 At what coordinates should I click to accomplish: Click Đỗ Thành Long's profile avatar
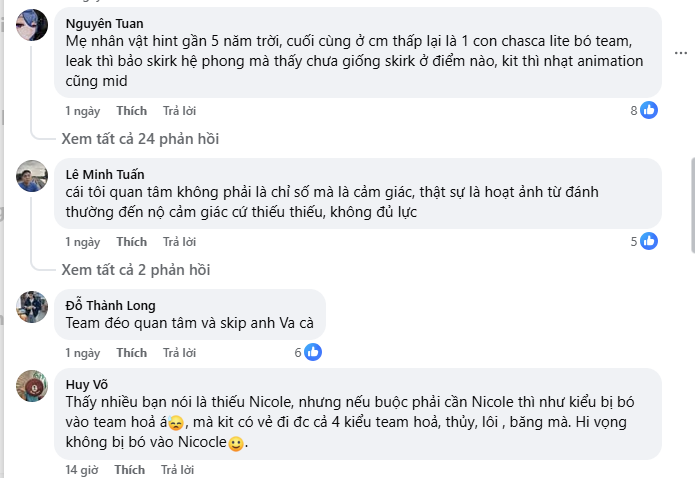pyautogui.click(x=32, y=306)
